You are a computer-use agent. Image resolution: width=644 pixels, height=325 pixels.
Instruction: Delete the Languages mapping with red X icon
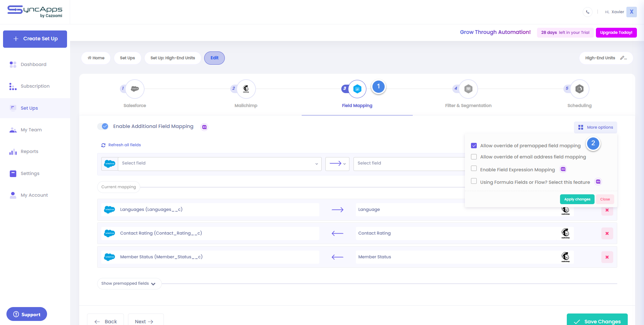point(607,210)
